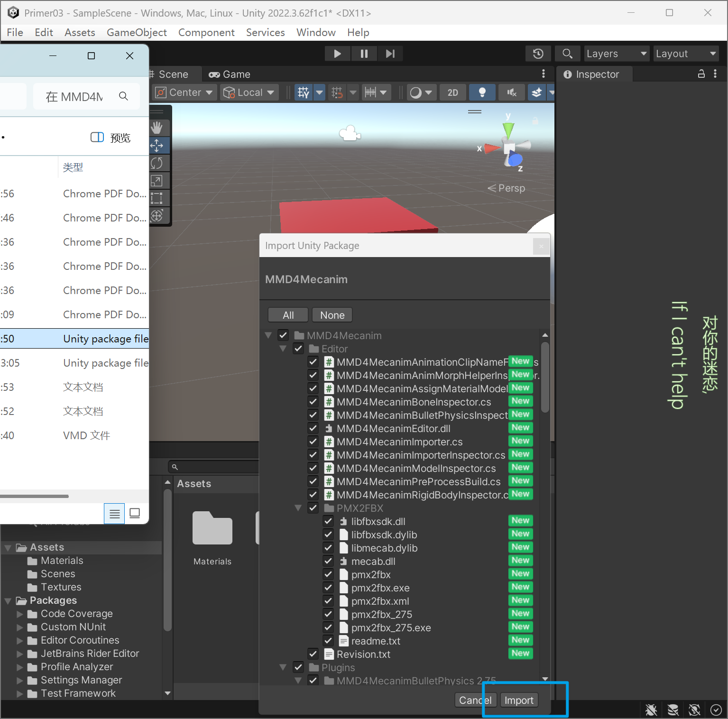This screenshot has height=719, width=728.
Task: Select All items in import dialog
Action: click(288, 315)
